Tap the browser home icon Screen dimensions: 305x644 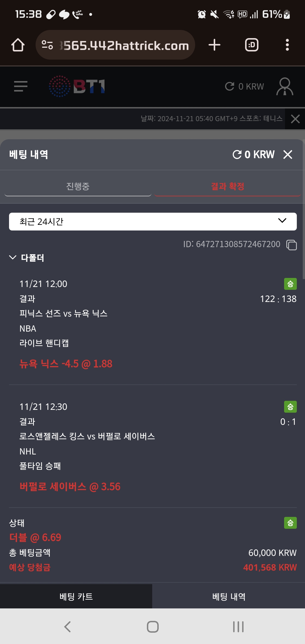pos(18,45)
